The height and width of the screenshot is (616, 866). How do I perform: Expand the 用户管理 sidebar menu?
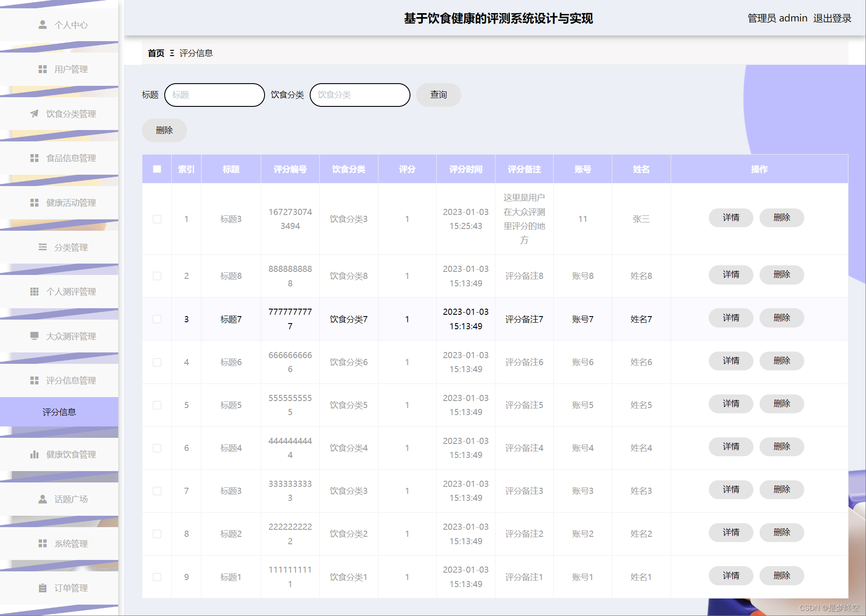[x=59, y=69]
